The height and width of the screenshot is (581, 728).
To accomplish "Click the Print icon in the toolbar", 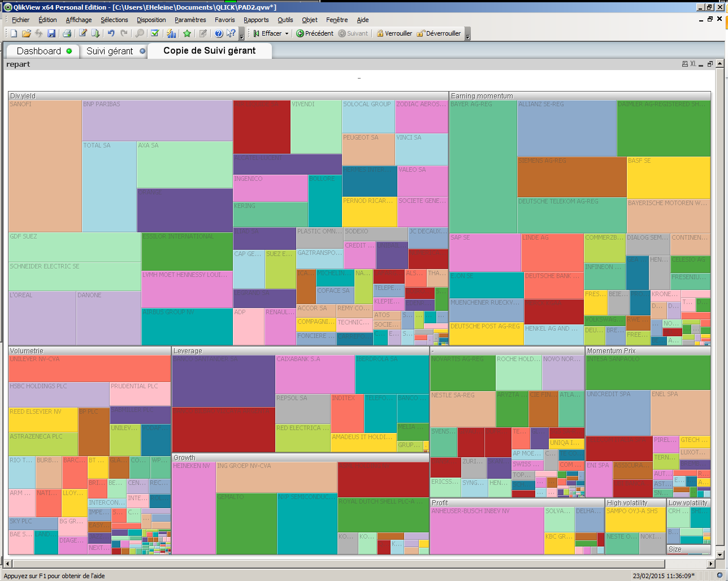I will 67,33.
